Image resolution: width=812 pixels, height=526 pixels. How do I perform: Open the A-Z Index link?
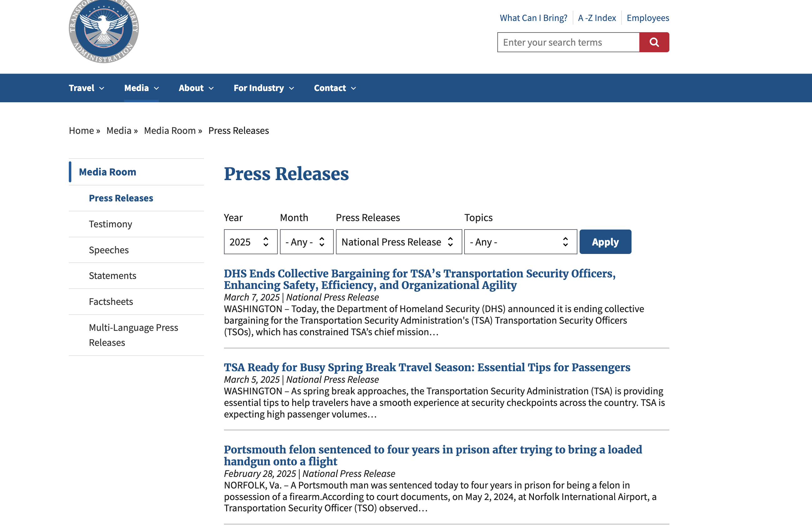pos(596,18)
